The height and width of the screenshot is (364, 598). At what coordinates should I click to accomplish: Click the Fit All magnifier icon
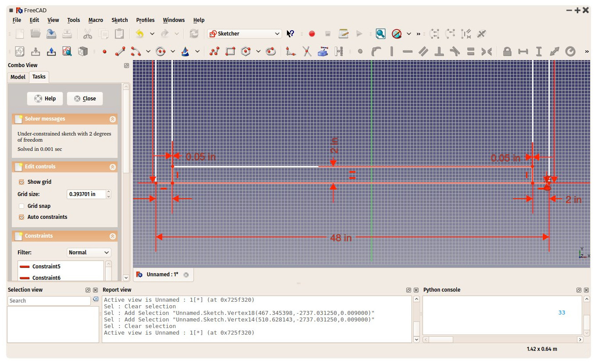380,34
